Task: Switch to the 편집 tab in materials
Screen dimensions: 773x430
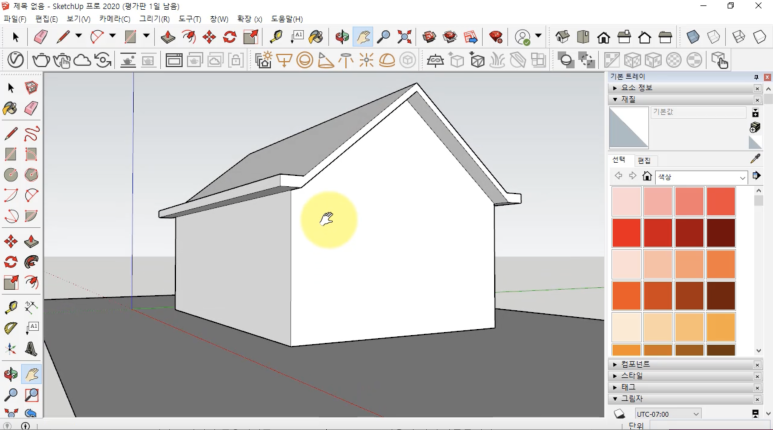Action: point(644,161)
